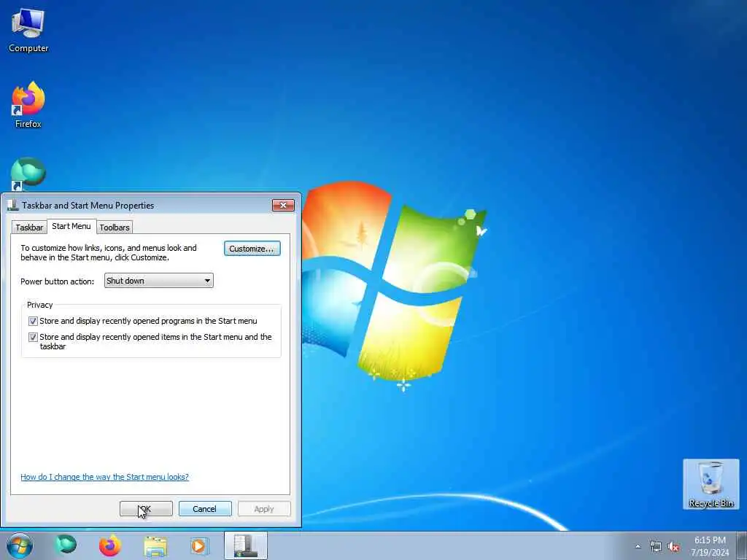This screenshot has width=747, height=560.
Task: Launch the teal globe app from taskbar
Action: (65, 545)
